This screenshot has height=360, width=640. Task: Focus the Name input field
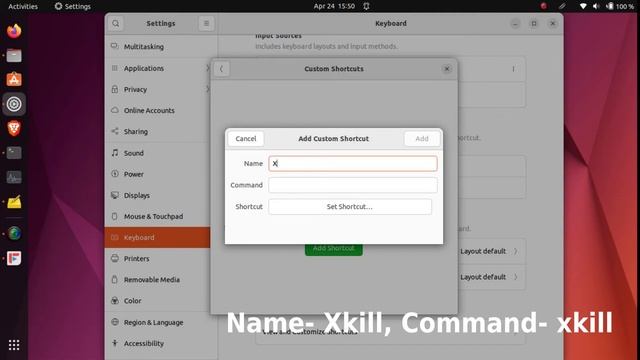click(353, 163)
